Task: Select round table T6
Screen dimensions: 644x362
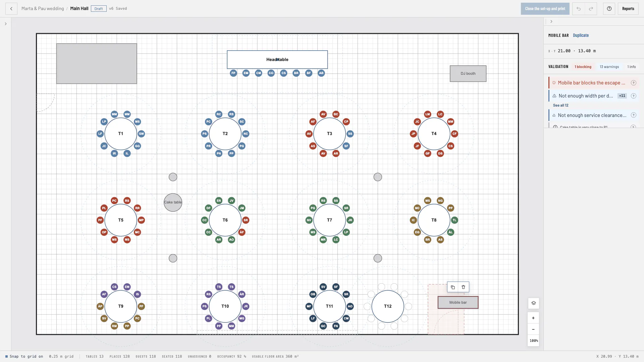Action: 225,220
